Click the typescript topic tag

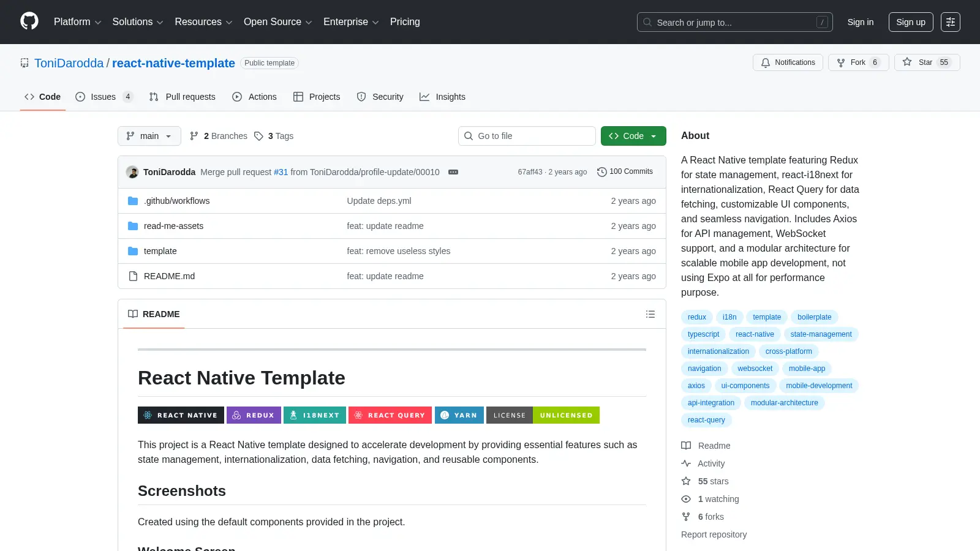(703, 334)
